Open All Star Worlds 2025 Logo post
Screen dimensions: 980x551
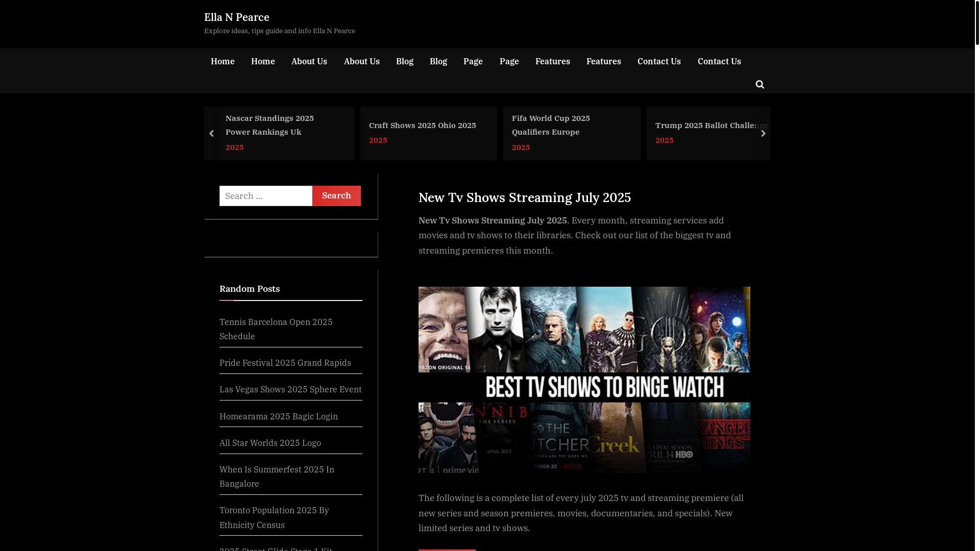(270, 443)
